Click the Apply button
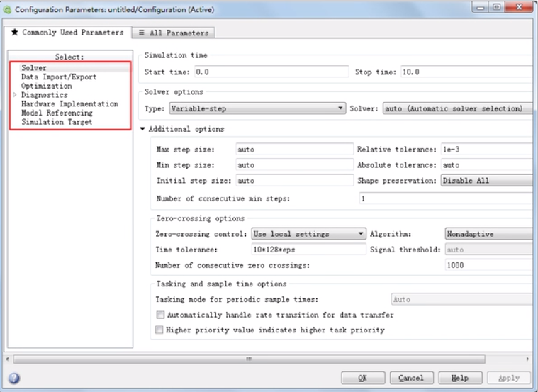This screenshot has height=392, width=538. coord(509,378)
